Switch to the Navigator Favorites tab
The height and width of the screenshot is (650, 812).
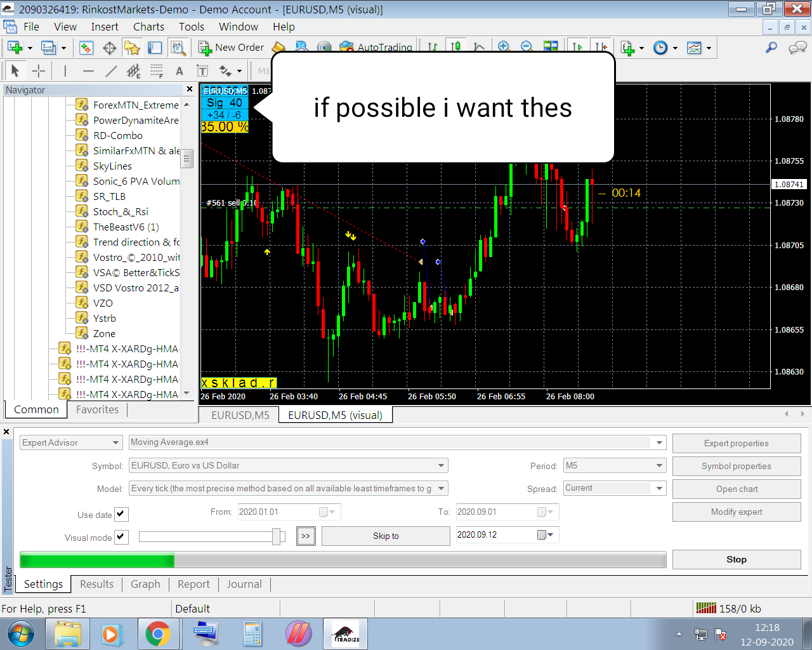click(97, 409)
